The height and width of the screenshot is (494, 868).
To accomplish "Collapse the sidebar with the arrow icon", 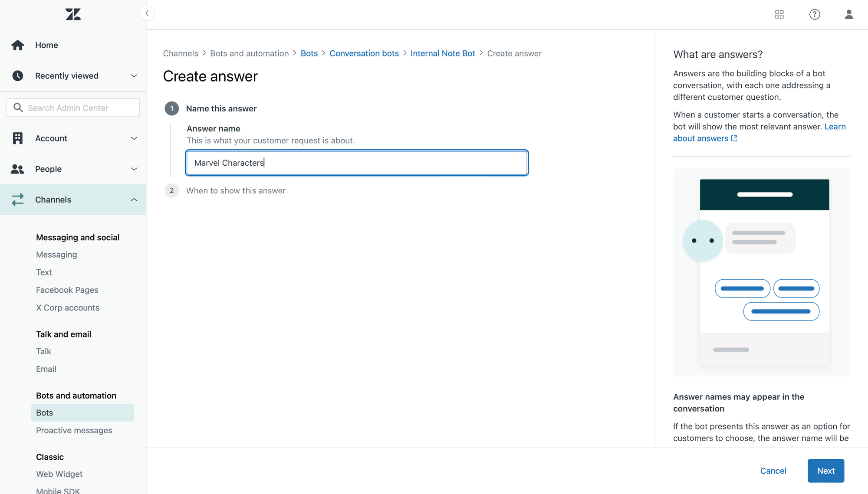I will pyautogui.click(x=147, y=13).
